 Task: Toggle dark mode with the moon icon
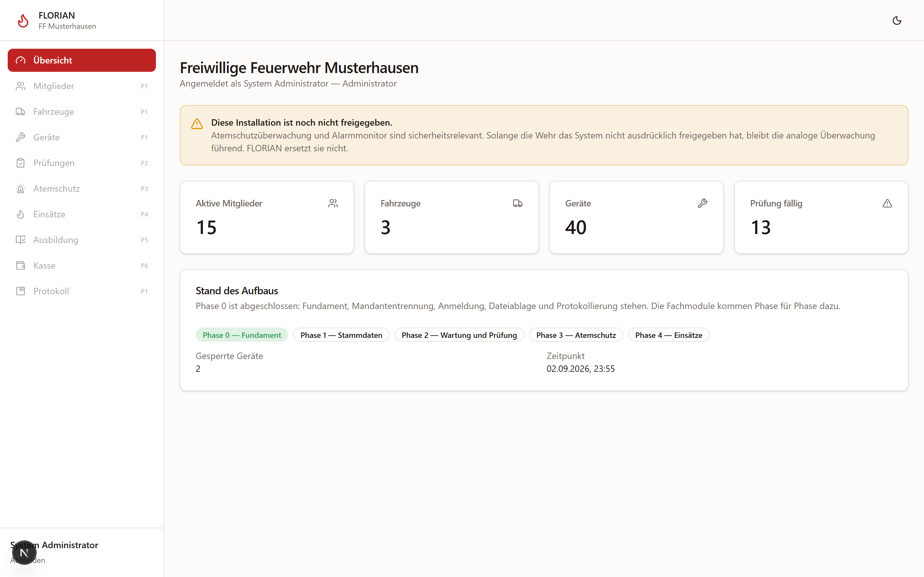pos(897,21)
